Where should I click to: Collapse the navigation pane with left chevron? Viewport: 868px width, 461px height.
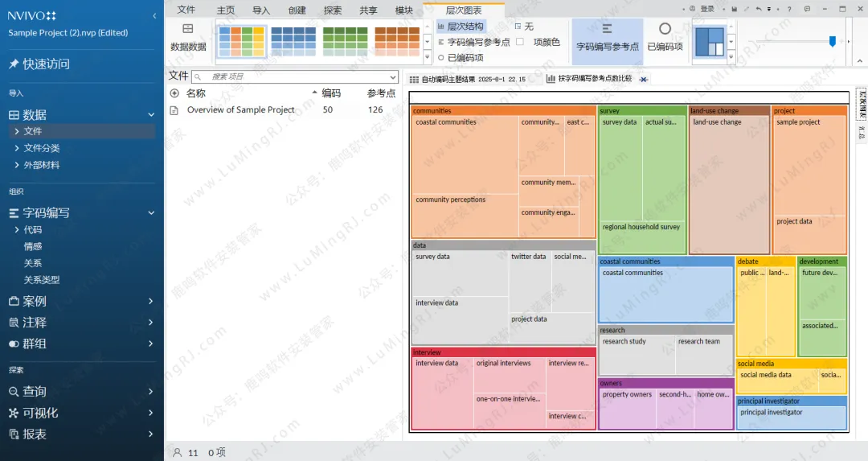click(x=154, y=15)
